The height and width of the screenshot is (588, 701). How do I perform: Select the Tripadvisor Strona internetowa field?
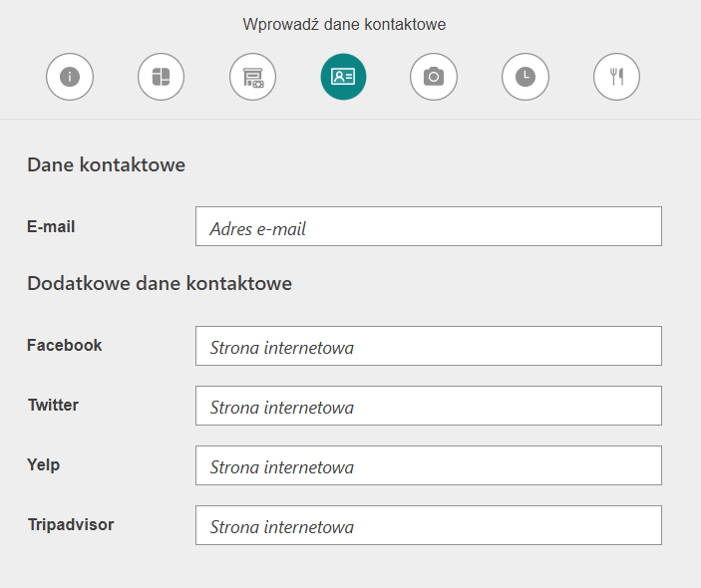click(x=429, y=525)
